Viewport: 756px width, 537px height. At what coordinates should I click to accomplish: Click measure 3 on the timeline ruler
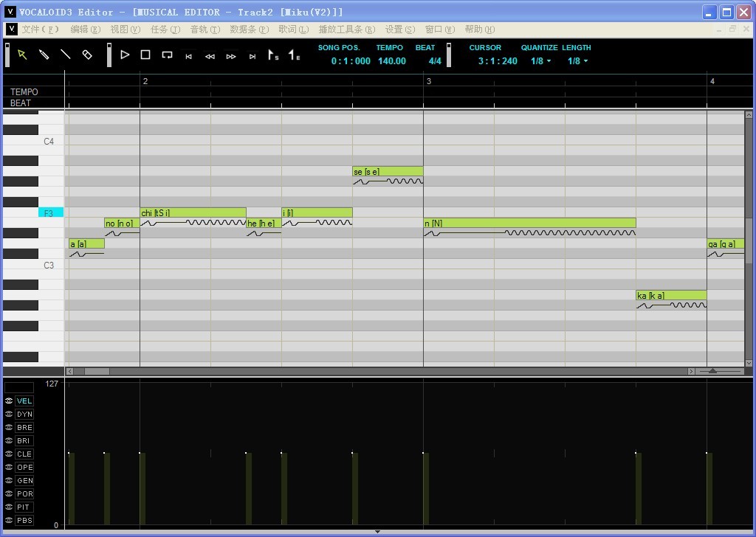pos(429,81)
